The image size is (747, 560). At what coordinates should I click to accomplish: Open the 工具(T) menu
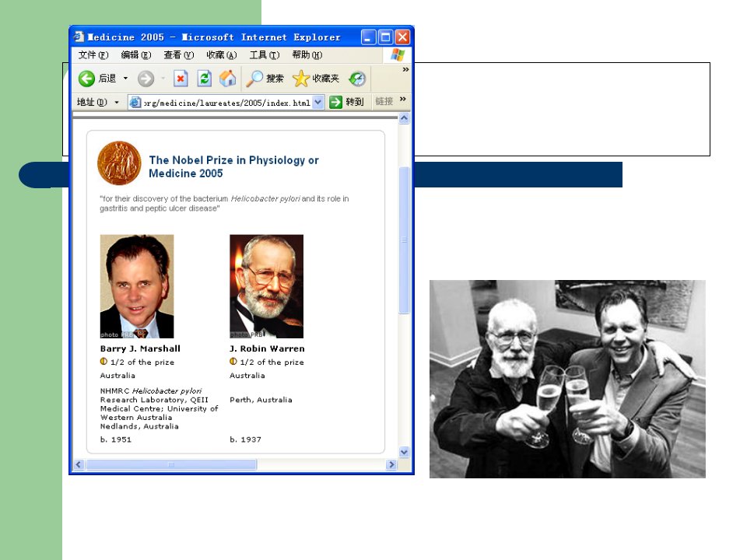click(265, 54)
